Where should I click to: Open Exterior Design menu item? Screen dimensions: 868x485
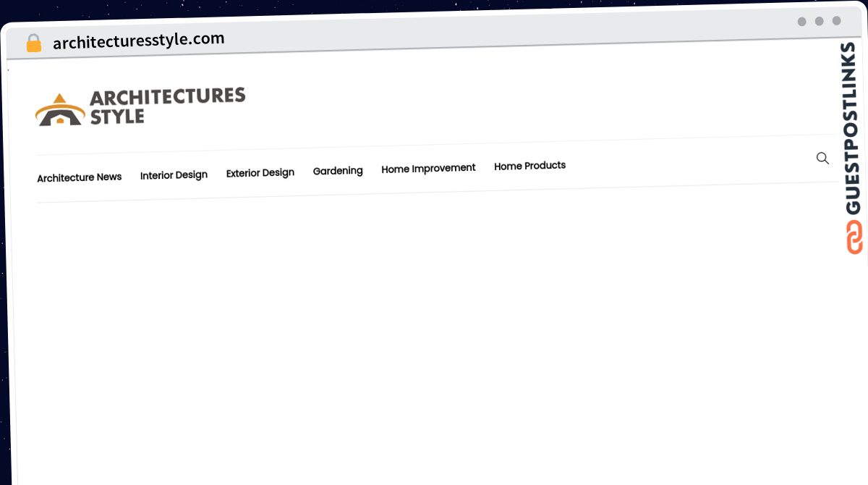[260, 173]
